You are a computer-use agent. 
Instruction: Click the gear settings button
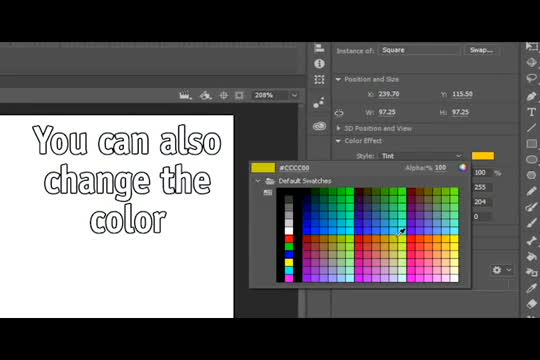(x=497, y=270)
